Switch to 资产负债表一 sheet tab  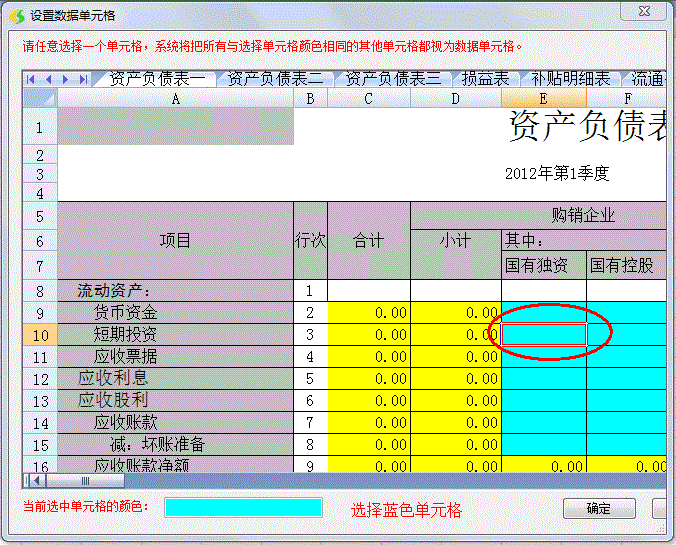pyautogui.click(x=157, y=79)
